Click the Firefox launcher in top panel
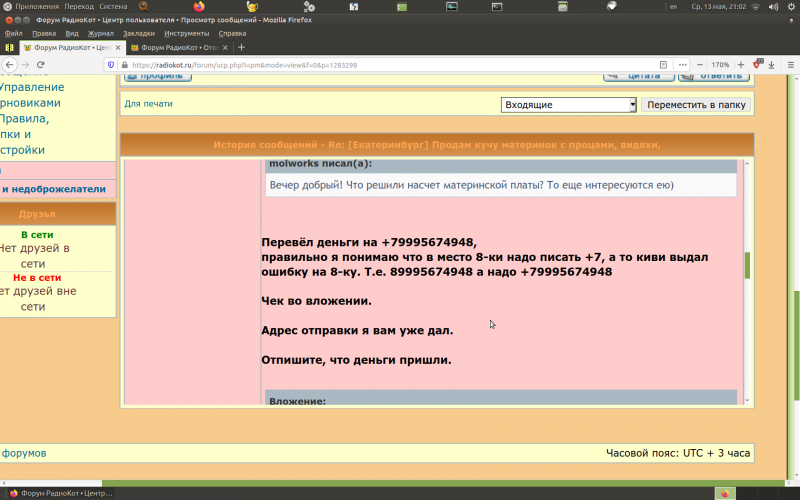 [199, 6]
